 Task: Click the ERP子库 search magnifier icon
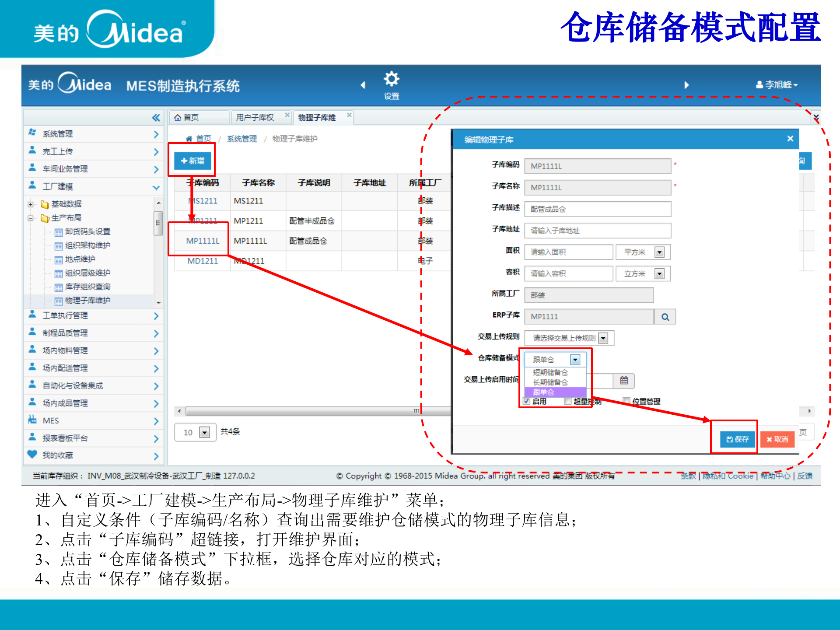tap(665, 316)
